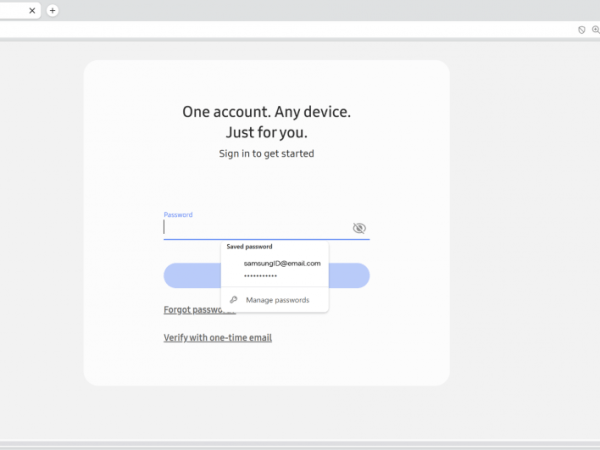Open a new browser tab
The height and width of the screenshot is (450, 600).
pyautogui.click(x=52, y=10)
